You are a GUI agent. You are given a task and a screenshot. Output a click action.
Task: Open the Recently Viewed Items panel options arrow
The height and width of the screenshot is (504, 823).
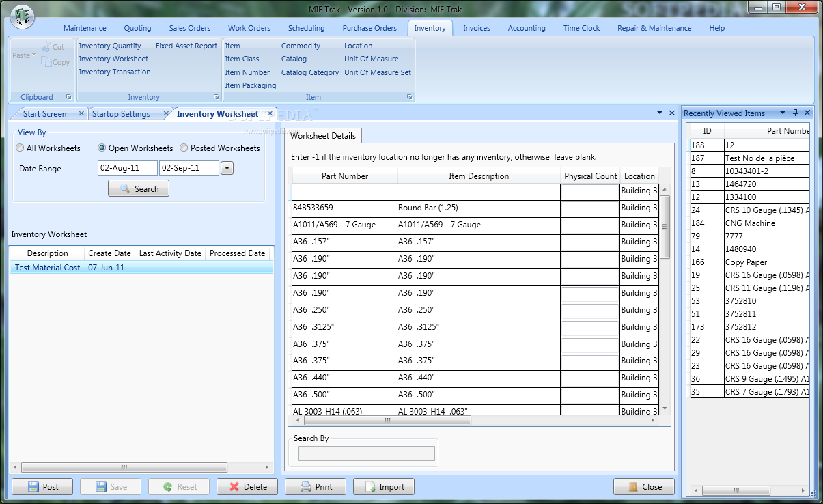[781, 113]
